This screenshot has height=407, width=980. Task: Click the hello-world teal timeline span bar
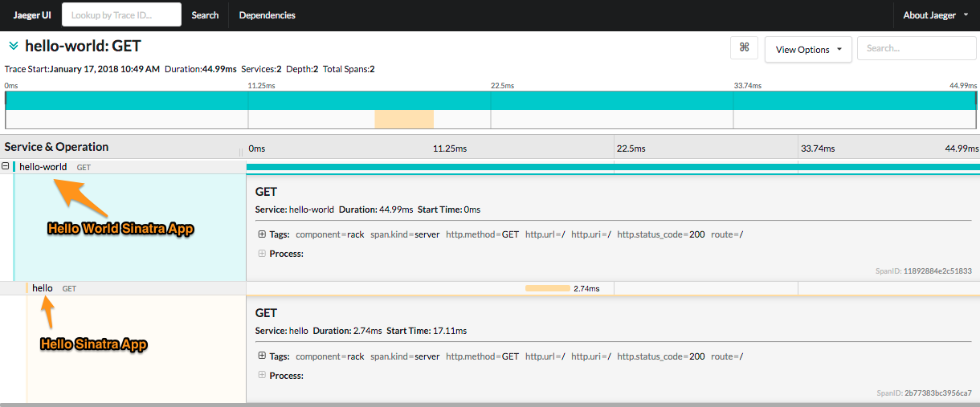[613, 167]
